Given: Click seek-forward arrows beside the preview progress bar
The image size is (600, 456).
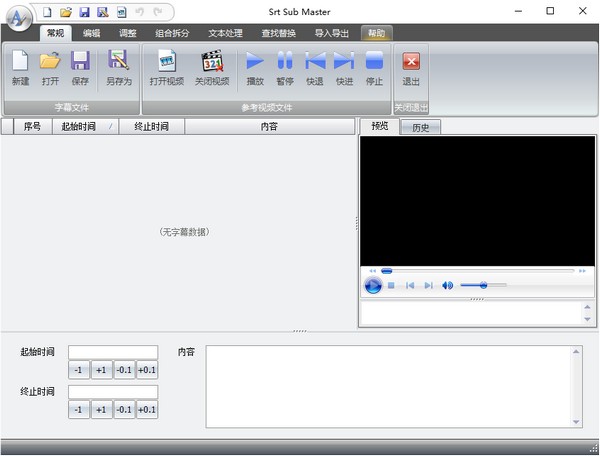Looking at the screenshot, I should (x=582, y=271).
